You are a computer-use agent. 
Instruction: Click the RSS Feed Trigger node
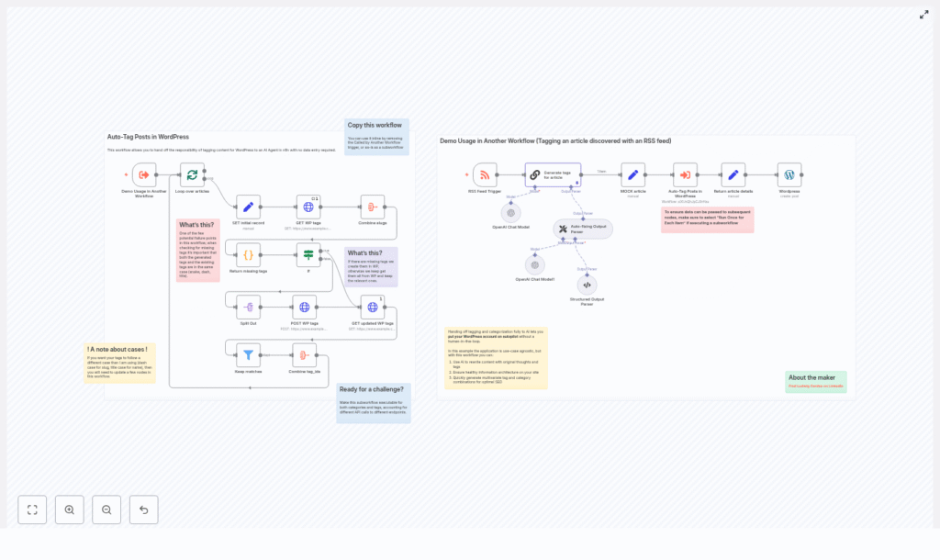tap(485, 174)
